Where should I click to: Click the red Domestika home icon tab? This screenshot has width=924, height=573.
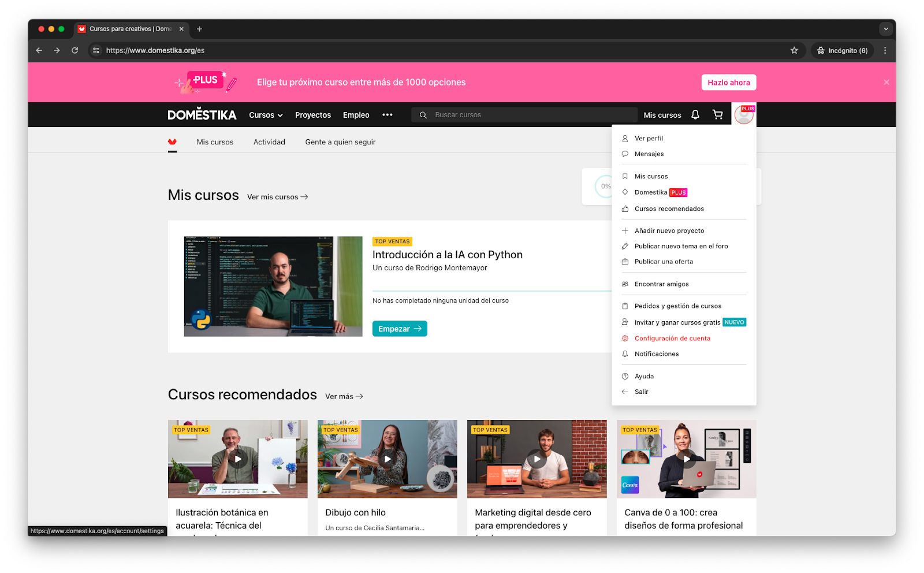point(172,142)
